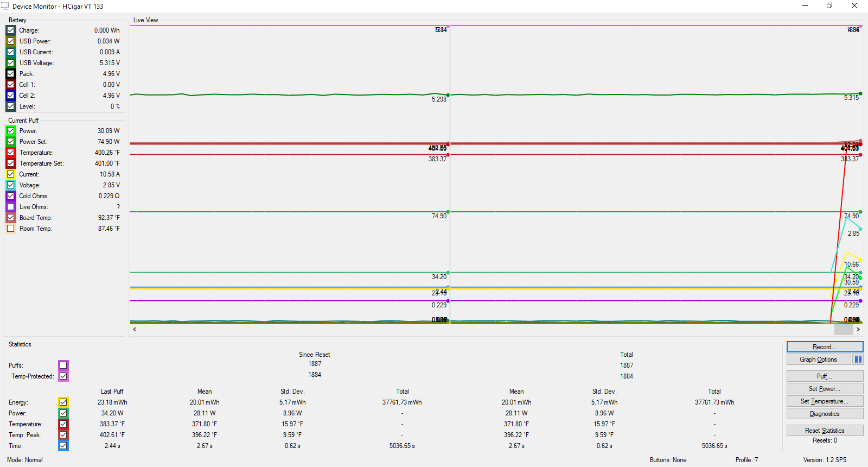The height and width of the screenshot is (467, 868).
Task: Click the pause graph icon button
Action: [858, 359]
